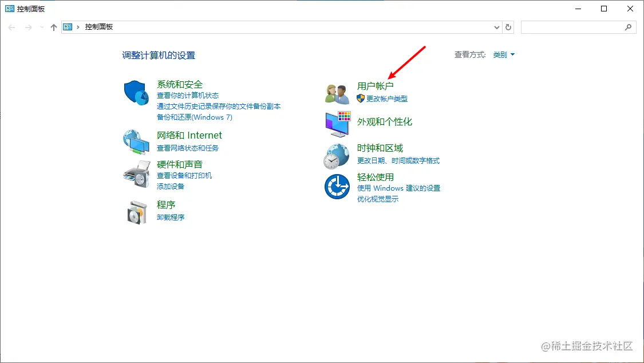Click the UAC shield icon beside 更改帐户类型
The height and width of the screenshot is (363, 644).
pos(361,98)
